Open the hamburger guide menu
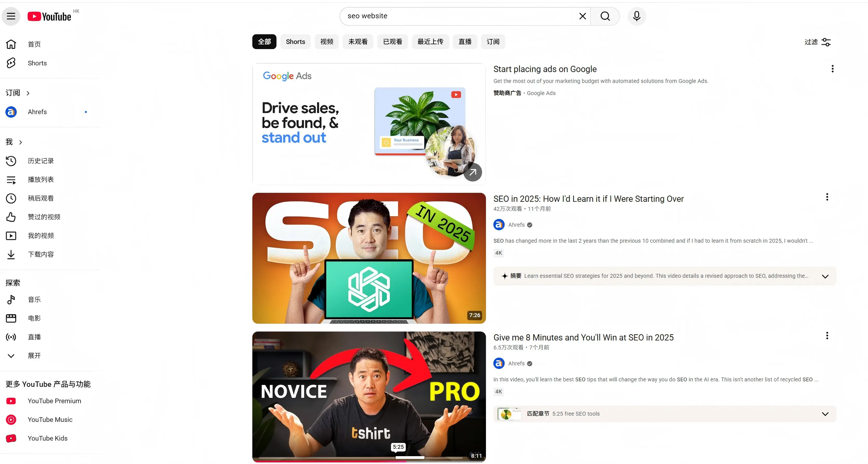 [11, 16]
